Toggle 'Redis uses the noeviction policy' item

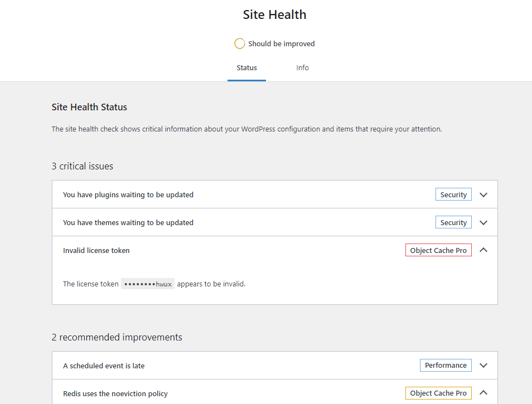click(115, 393)
